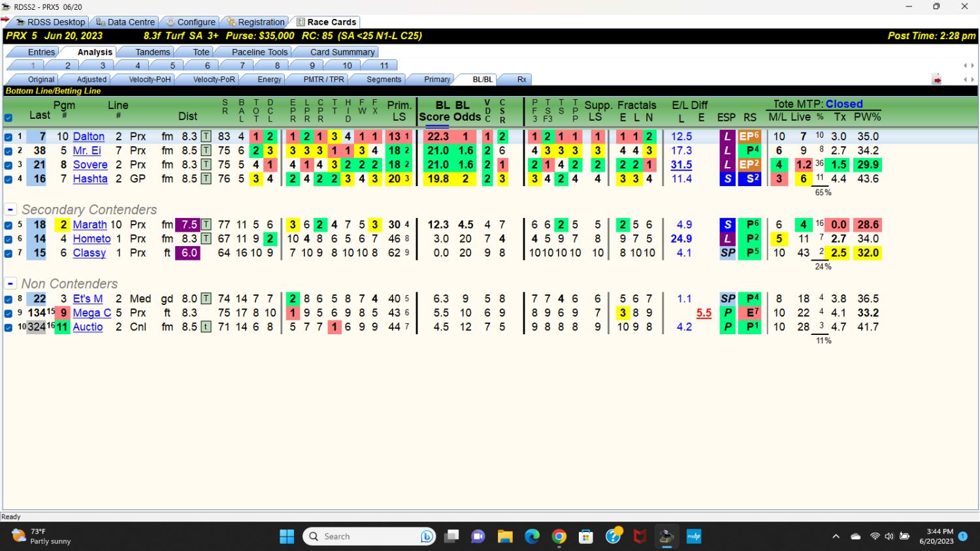Image resolution: width=980 pixels, height=551 pixels.
Task: Open the Data Centre tab
Action: (x=126, y=22)
